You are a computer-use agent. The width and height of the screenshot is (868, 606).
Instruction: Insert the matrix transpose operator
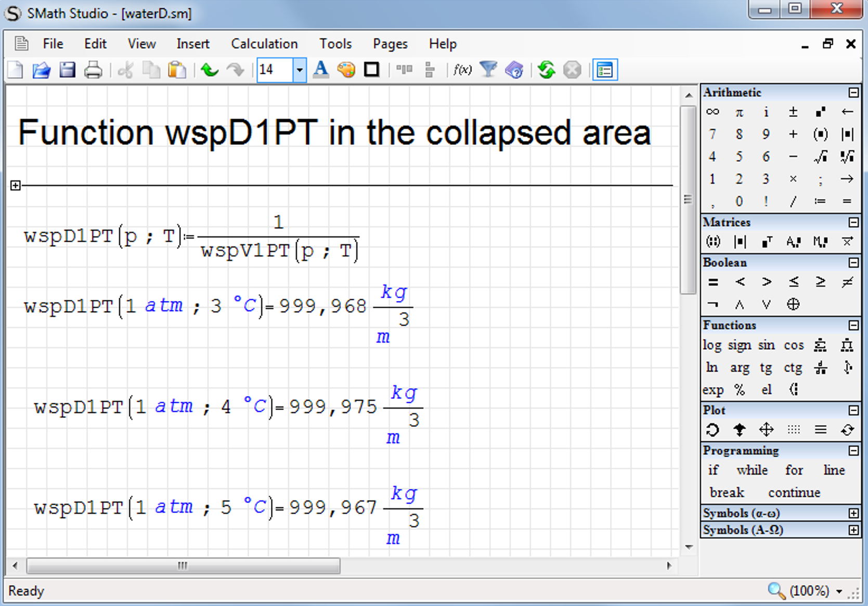tap(767, 242)
